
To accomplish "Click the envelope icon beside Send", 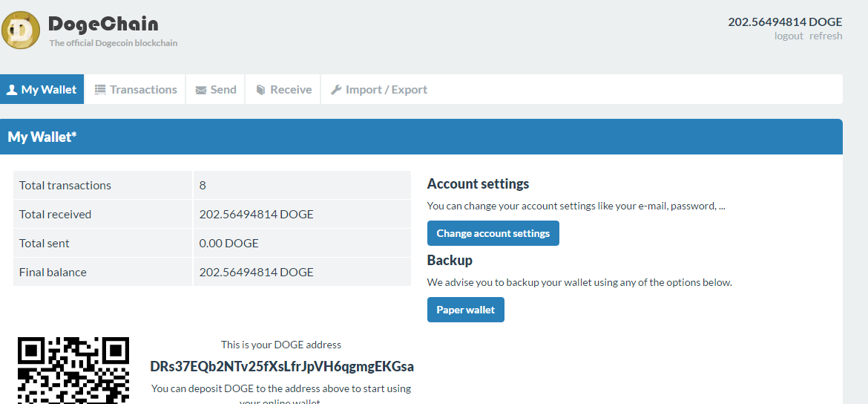I will pyautogui.click(x=200, y=91).
